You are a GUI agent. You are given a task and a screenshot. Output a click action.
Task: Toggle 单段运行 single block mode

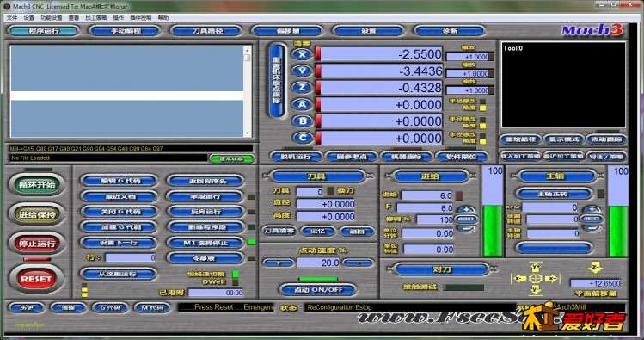pos(205,196)
